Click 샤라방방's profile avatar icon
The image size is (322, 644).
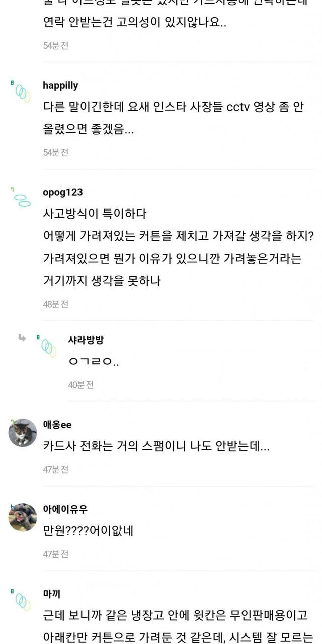(47, 346)
